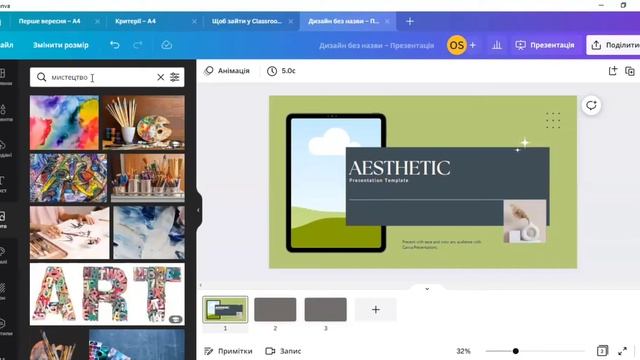Select the tablet frame on the slide
Viewport: 640px width, 360px height.
coord(336,183)
